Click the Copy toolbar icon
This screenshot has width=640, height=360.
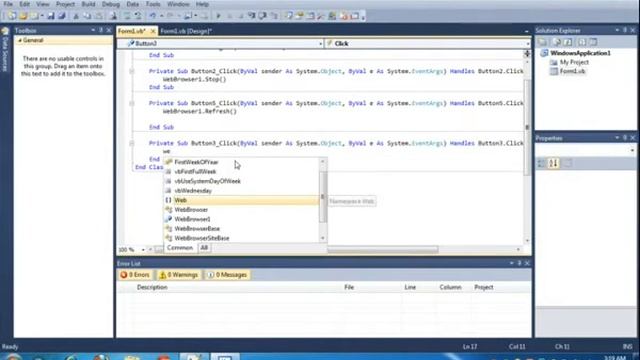[87, 16]
